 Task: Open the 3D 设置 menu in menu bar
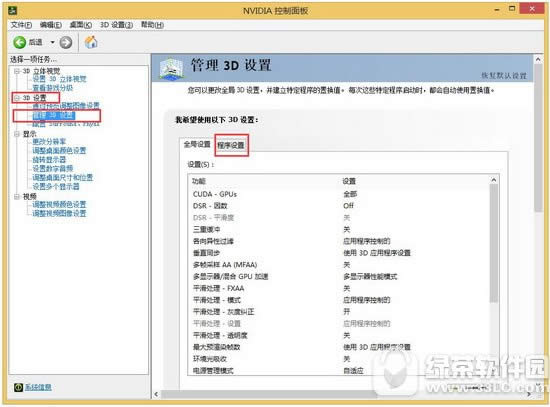[x=116, y=25]
